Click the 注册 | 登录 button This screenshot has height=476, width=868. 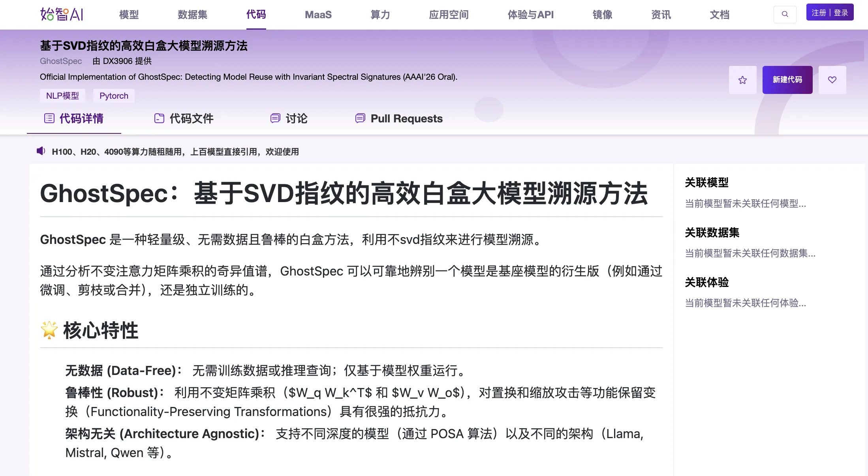(x=830, y=13)
